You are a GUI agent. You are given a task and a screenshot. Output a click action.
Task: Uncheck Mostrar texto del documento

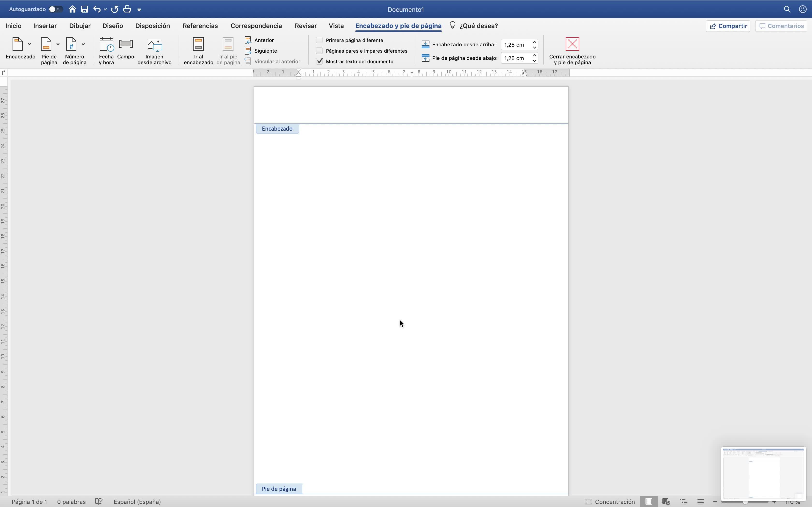319,61
